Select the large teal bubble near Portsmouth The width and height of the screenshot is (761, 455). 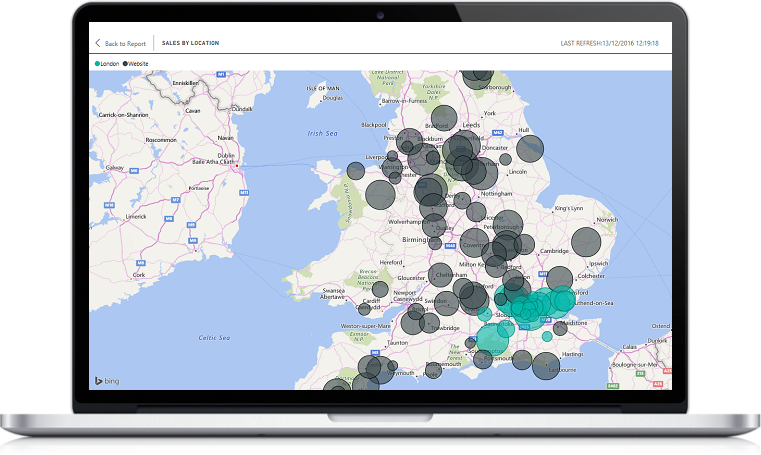[x=492, y=337]
